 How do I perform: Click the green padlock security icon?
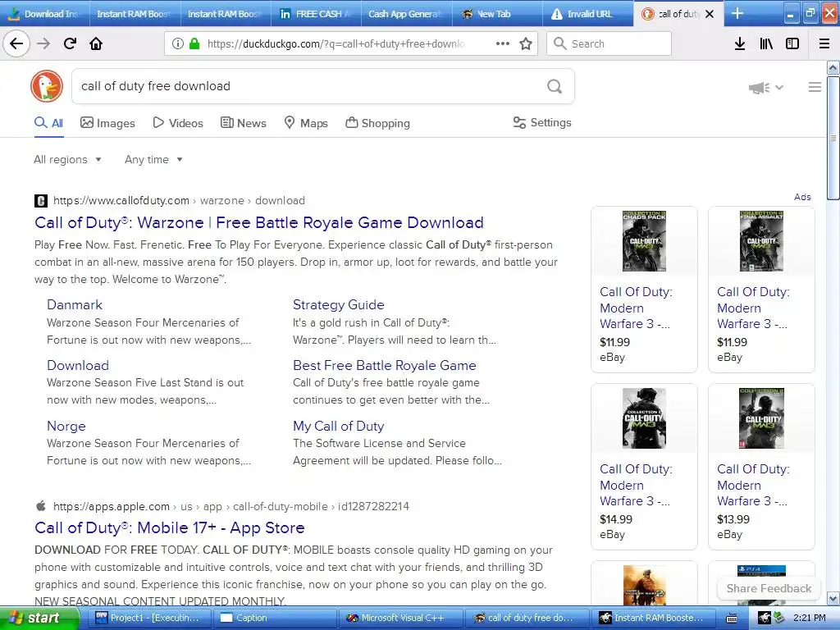click(x=194, y=44)
